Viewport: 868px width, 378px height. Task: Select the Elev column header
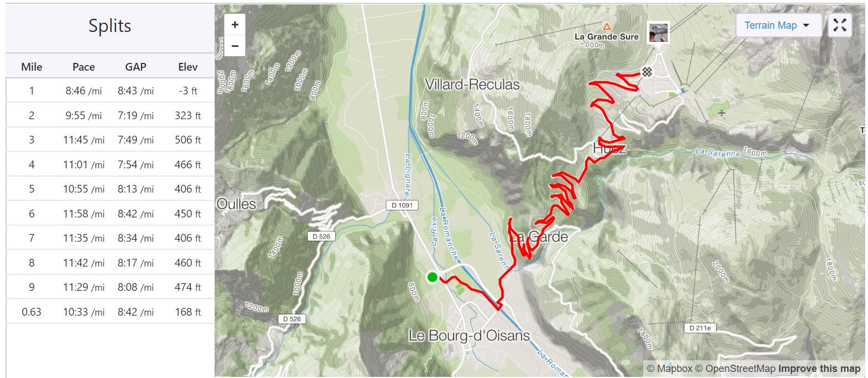coord(188,67)
